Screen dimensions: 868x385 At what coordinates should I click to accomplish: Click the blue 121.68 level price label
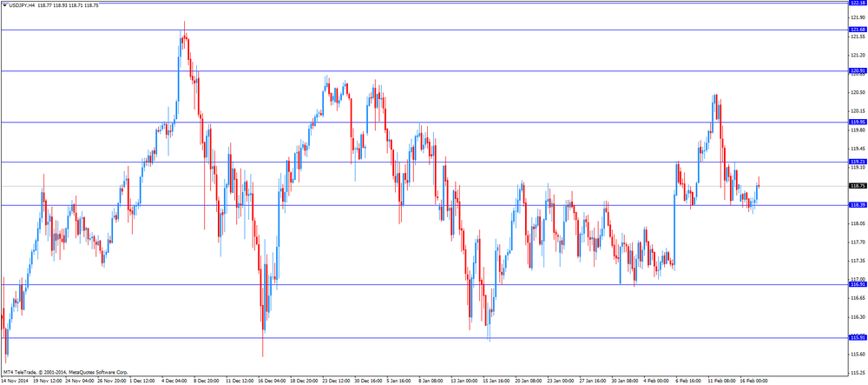[858, 30]
